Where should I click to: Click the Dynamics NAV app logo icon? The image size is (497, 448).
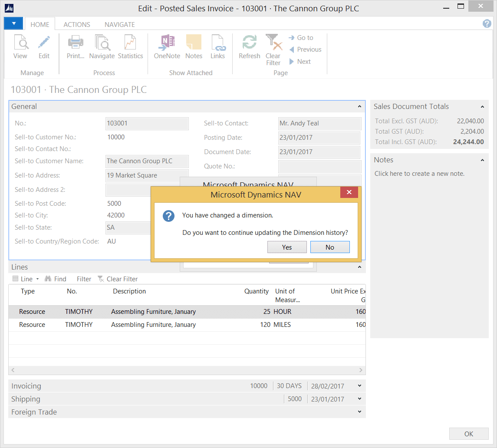coord(9,8)
